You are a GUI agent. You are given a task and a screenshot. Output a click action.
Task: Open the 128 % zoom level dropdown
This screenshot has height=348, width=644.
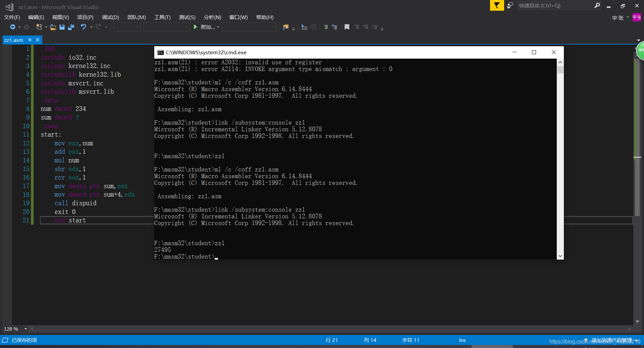click(25, 329)
